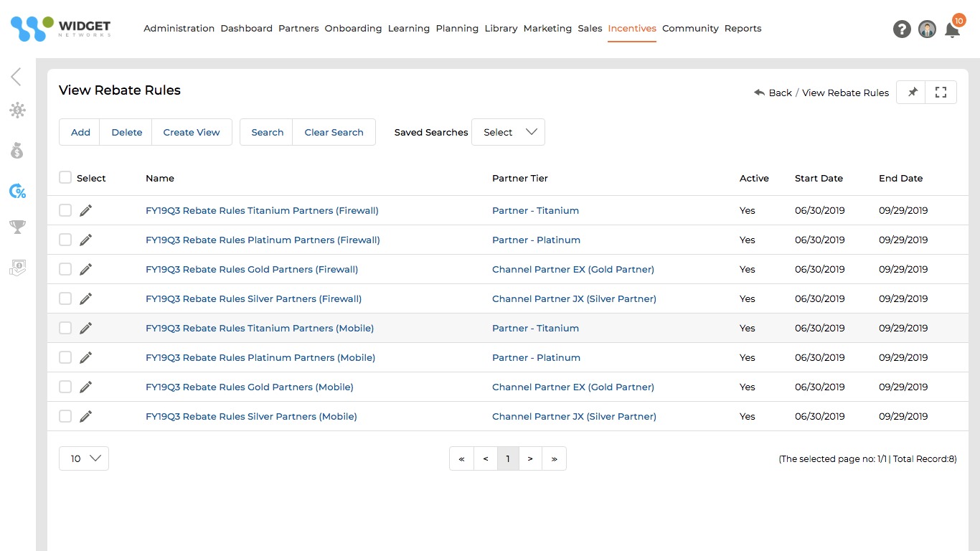The height and width of the screenshot is (551, 980).
Task: Pin the View Rebate Rules page
Action: pos(912,93)
